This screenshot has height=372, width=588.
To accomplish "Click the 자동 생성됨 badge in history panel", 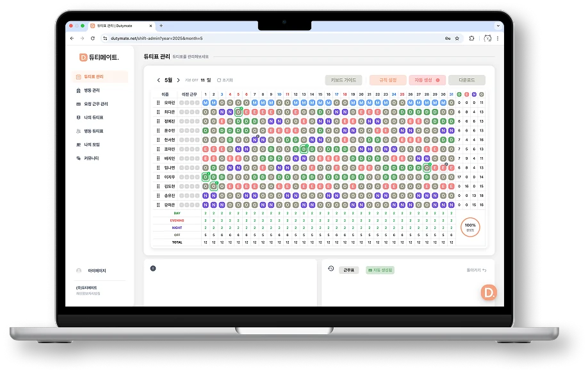I will [380, 270].
